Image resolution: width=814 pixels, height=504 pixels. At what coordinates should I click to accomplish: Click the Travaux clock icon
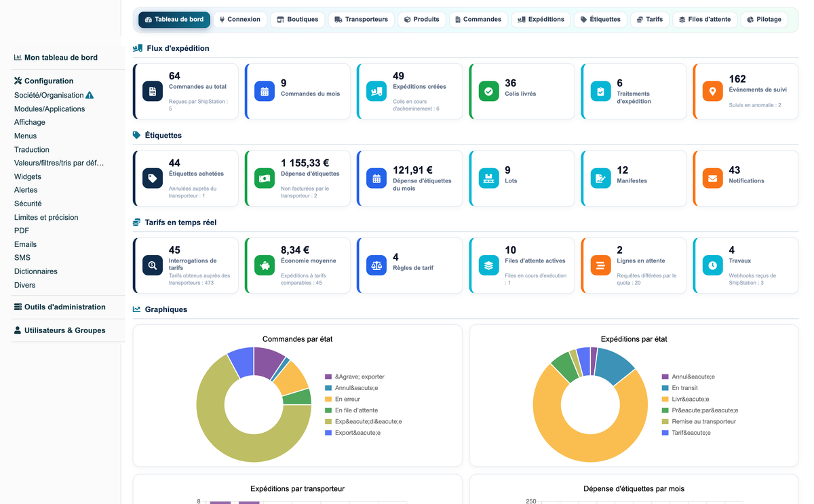pos(712,265)
